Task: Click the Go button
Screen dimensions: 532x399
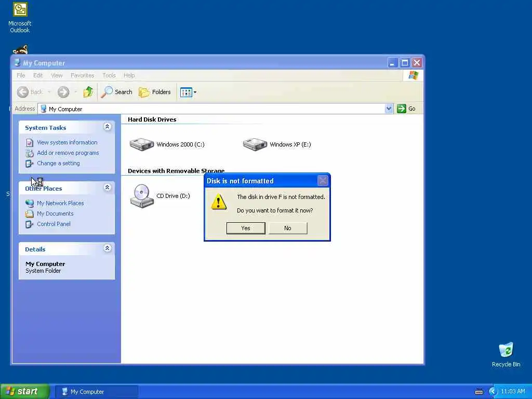Action: tap(406, 109)
